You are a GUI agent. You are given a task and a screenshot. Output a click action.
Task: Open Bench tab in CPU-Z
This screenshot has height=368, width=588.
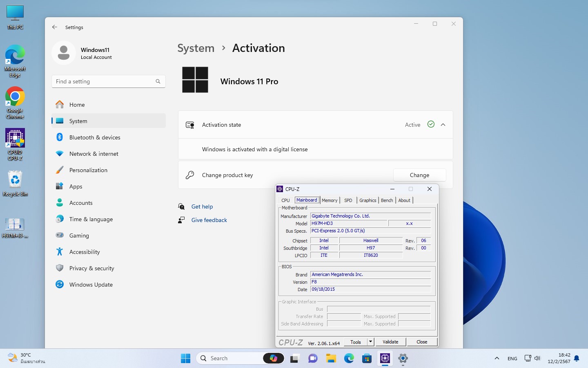point(387,200)
